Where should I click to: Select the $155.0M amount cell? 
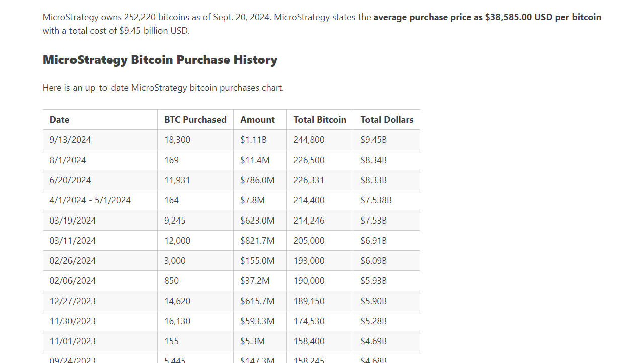(x=260, y=261)
